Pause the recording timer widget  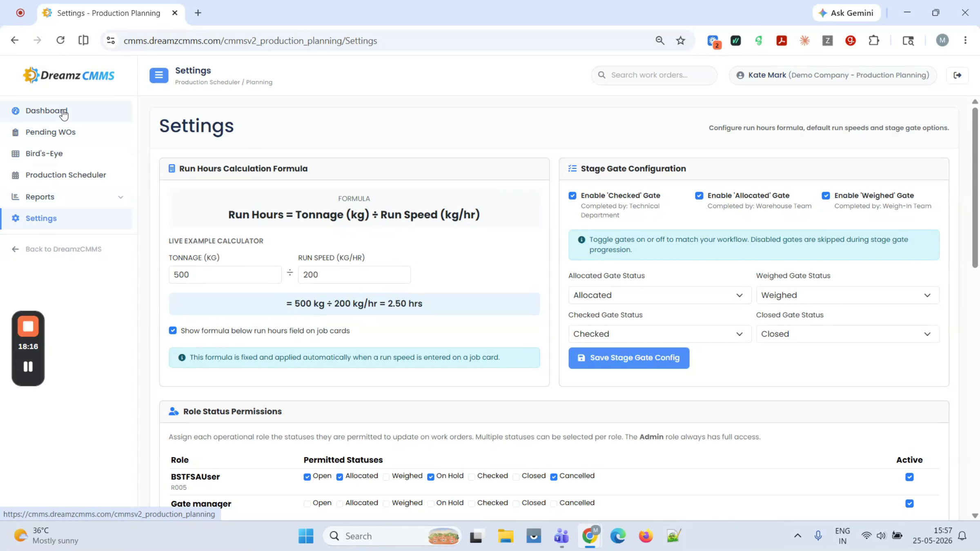coord(28,367)
